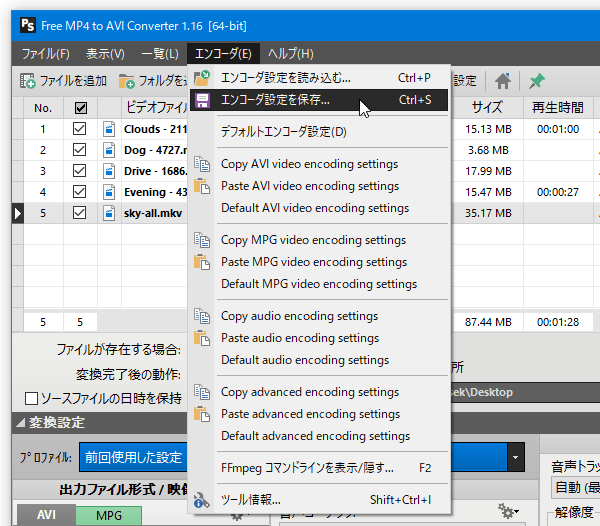Uncheck the checkbox for Dog file row
The image size is (600, 526).
click(79, 150)
